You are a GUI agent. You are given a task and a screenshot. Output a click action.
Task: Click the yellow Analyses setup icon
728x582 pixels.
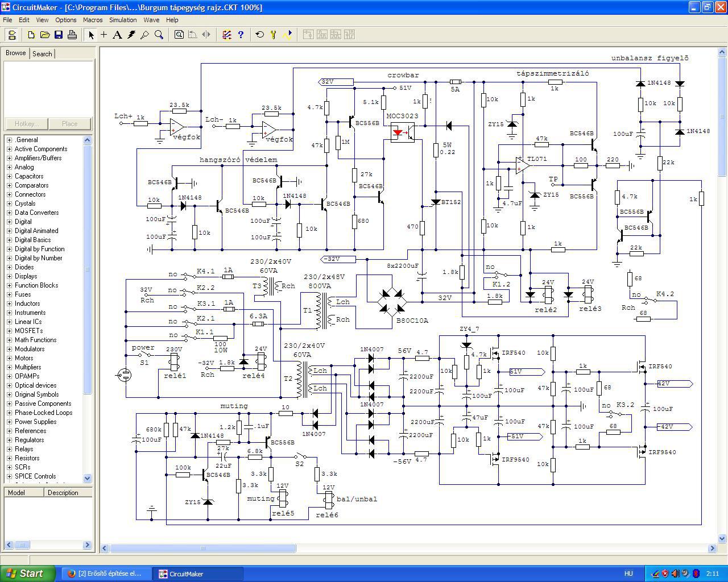click(x=274, y=35)
